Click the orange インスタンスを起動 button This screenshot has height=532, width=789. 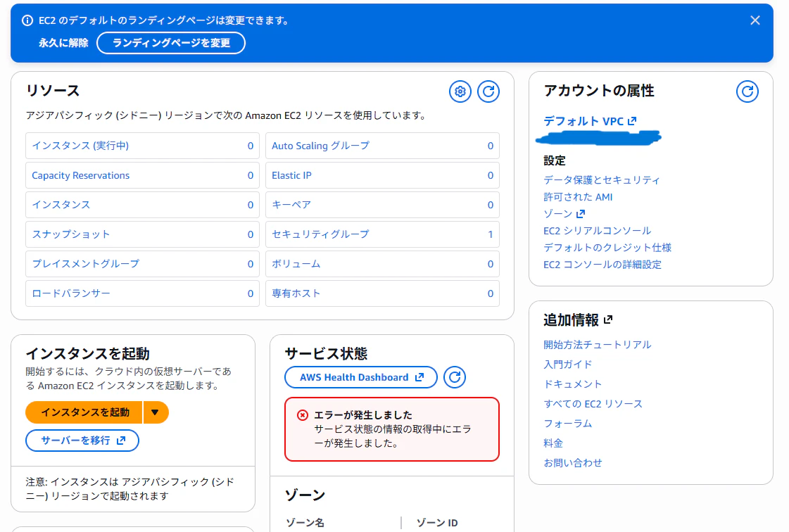pos(84,412)
